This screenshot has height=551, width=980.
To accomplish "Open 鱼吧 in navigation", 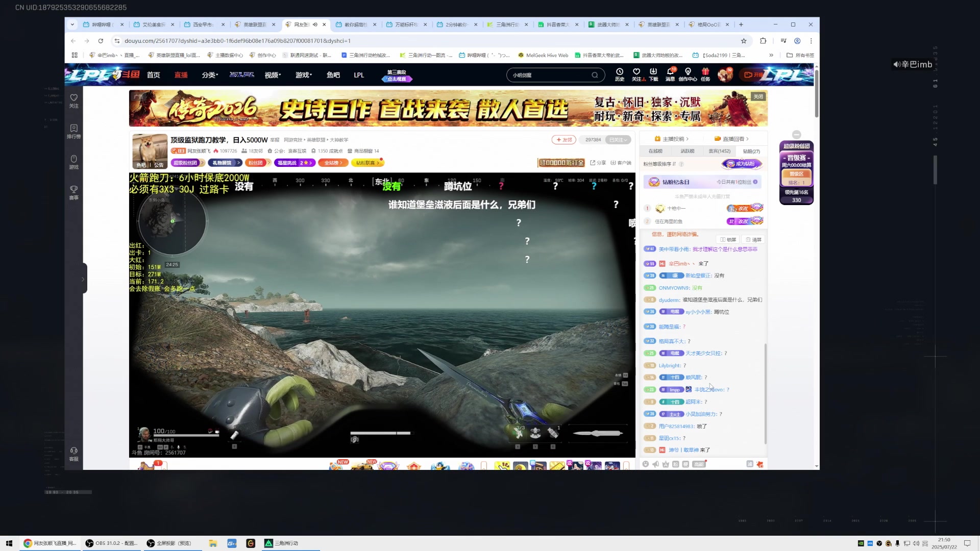I will point(333,75).
